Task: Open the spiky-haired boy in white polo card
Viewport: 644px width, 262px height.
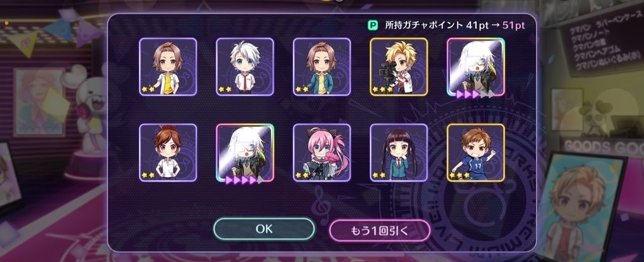Action: (x=168, y=152)
